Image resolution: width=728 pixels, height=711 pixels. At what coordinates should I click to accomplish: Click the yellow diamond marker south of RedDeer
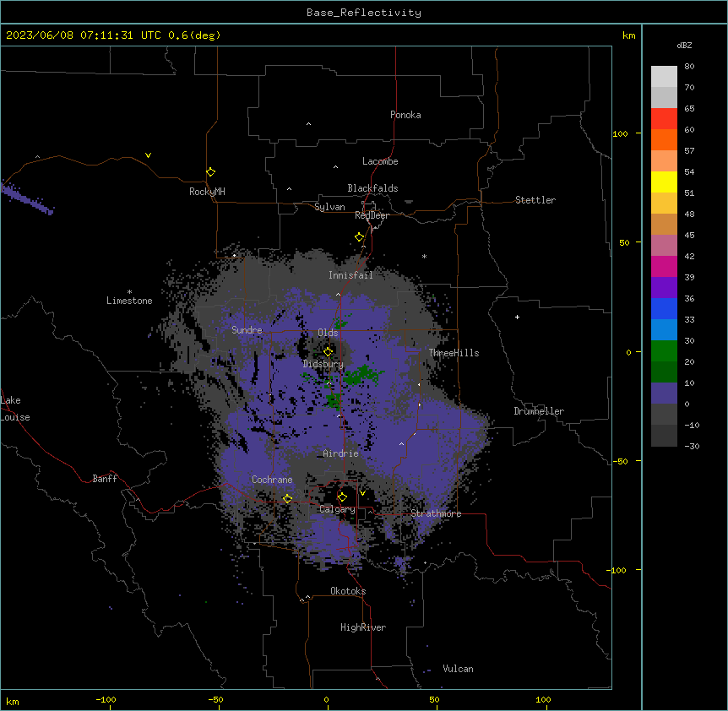point(359,237)
